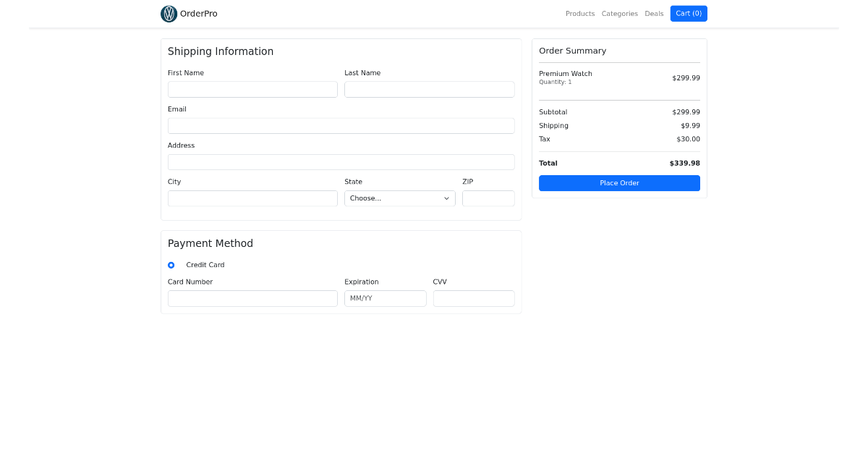Open the Cart (0) button
Screen dimensions: 868x456
click(688, 13)
